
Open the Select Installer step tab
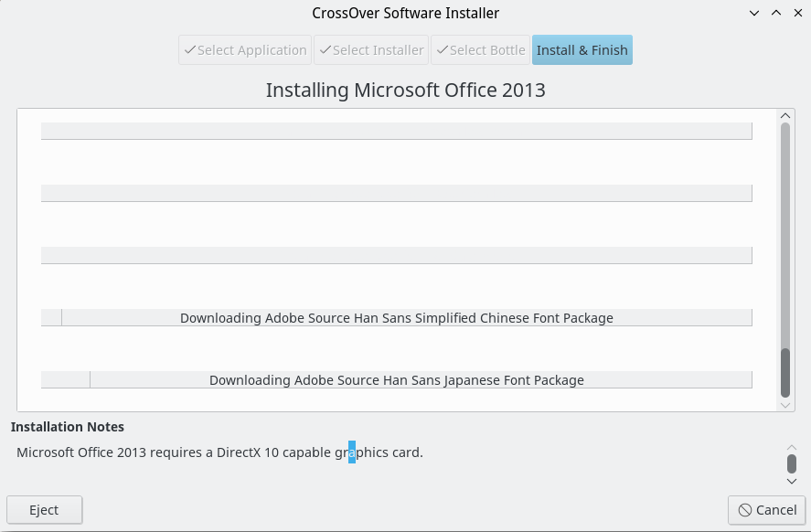[x=371, y=50]
